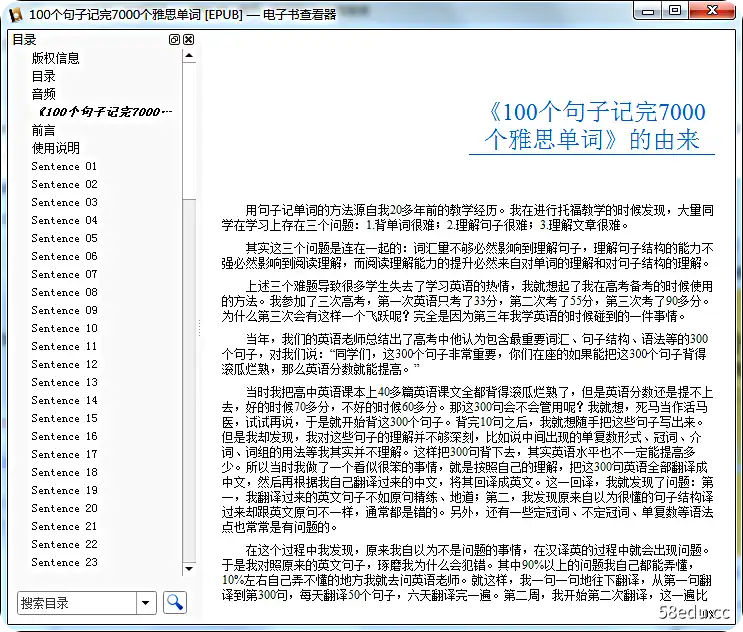Float the table of contents panel
This screenshot has height=632, width=743.
coord(174,39)
